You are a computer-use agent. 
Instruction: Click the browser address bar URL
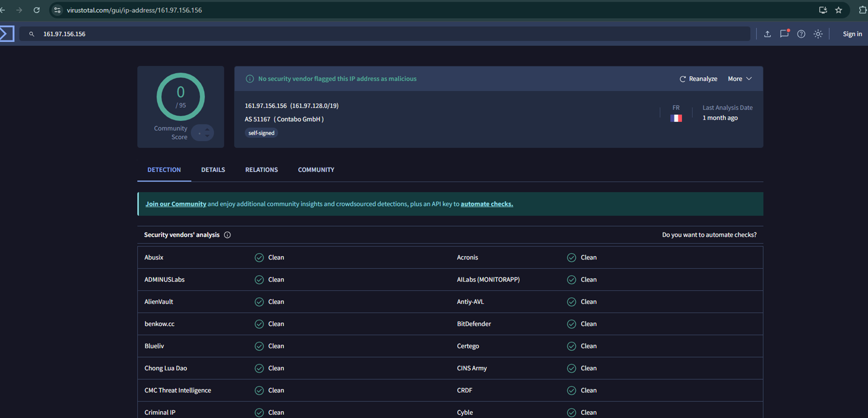[x=134, y=10]
